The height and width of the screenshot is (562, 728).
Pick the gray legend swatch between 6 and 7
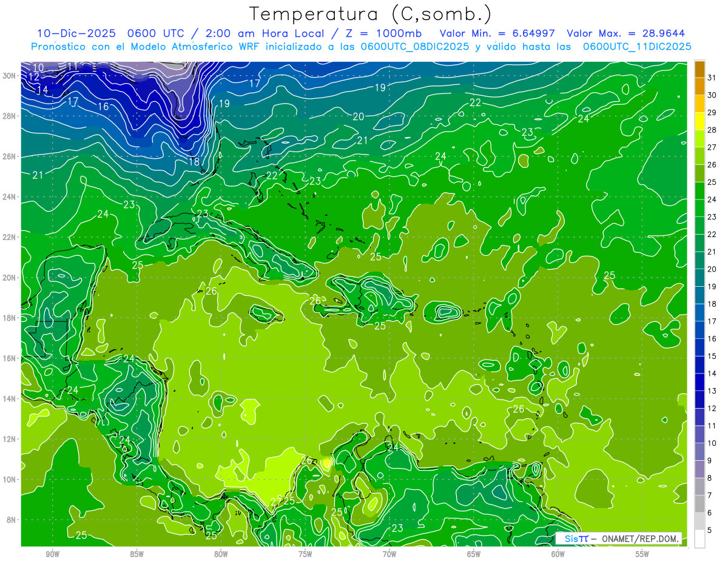[x=700, y=504]
